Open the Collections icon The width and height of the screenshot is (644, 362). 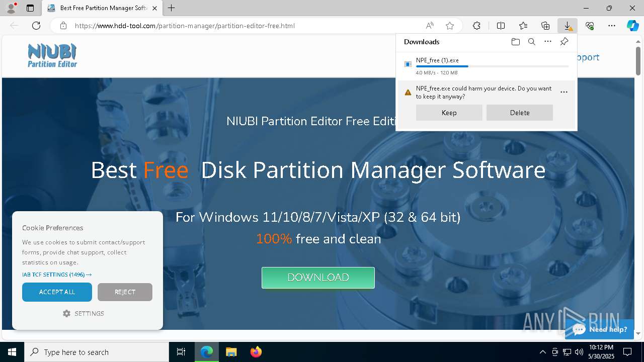pyautogui.click(x=545, y=26)
